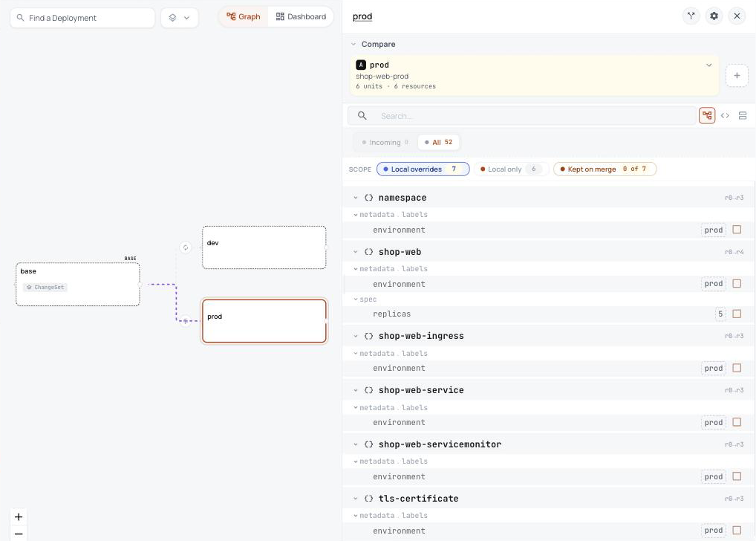Click the merge/branch icon in prod header
756x541 pixels.
pos(691,16)
